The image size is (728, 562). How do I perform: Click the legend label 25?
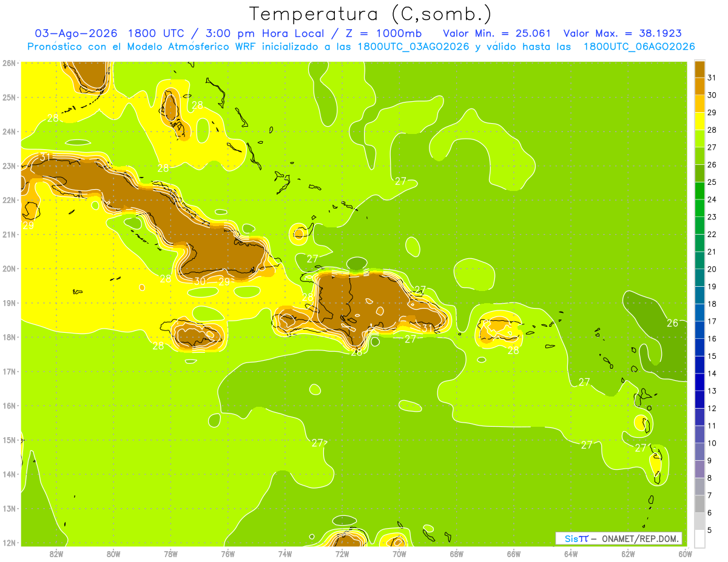point(712,182)
